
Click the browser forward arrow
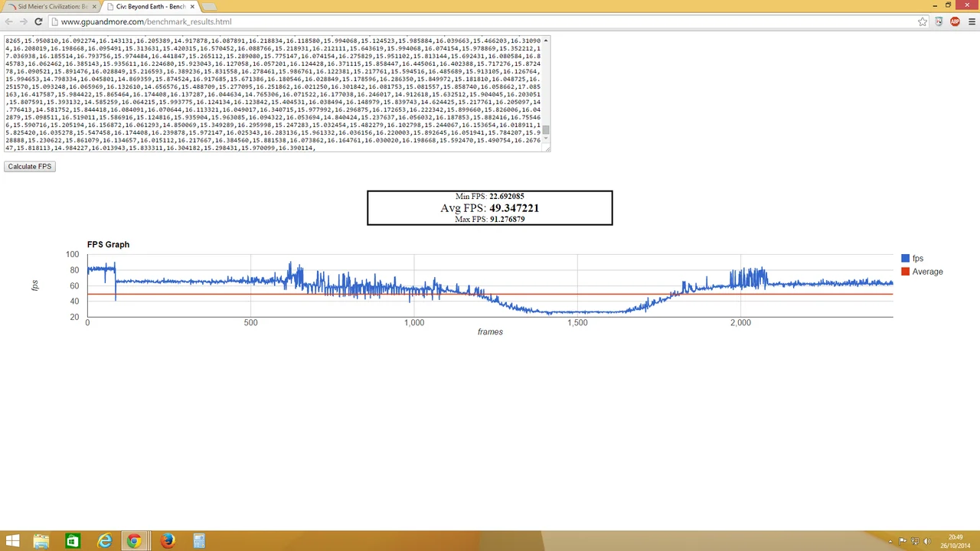(24, 21)
